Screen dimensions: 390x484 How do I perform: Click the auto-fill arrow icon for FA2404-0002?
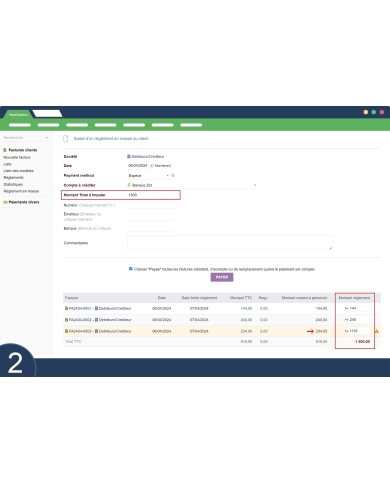coord(346,320)
